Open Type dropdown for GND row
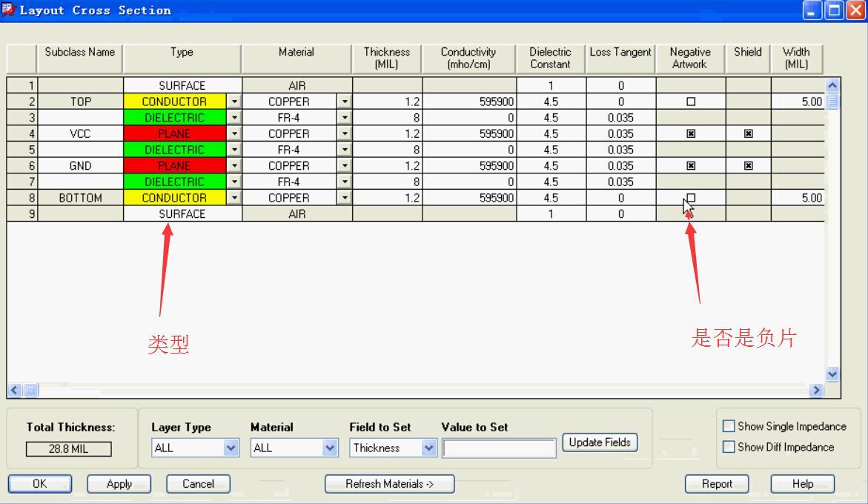Screen dimensions: 868x504 pyautogui.click(x=234, y=166)
